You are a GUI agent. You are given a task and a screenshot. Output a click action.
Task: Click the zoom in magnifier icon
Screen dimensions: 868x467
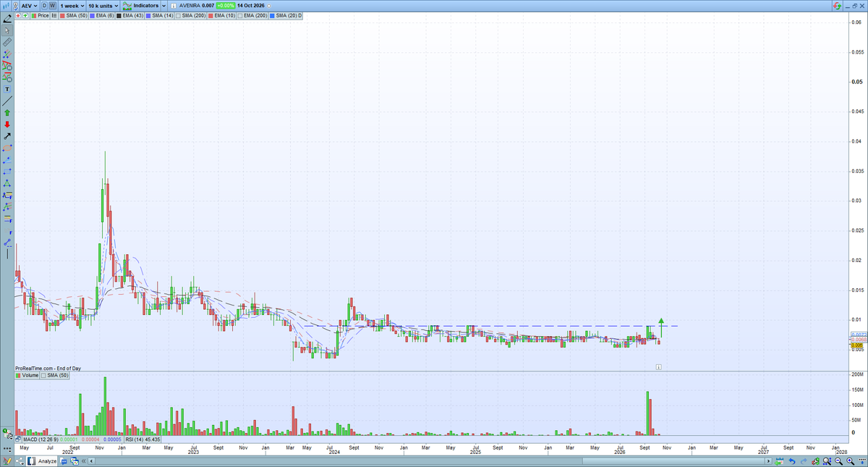pyautogui.click(x=850, y=460)
